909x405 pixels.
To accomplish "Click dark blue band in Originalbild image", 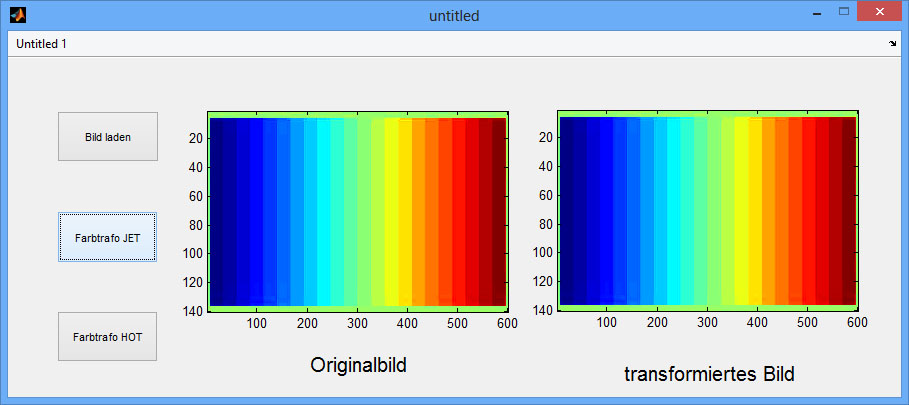I will (x=225, y=210).
